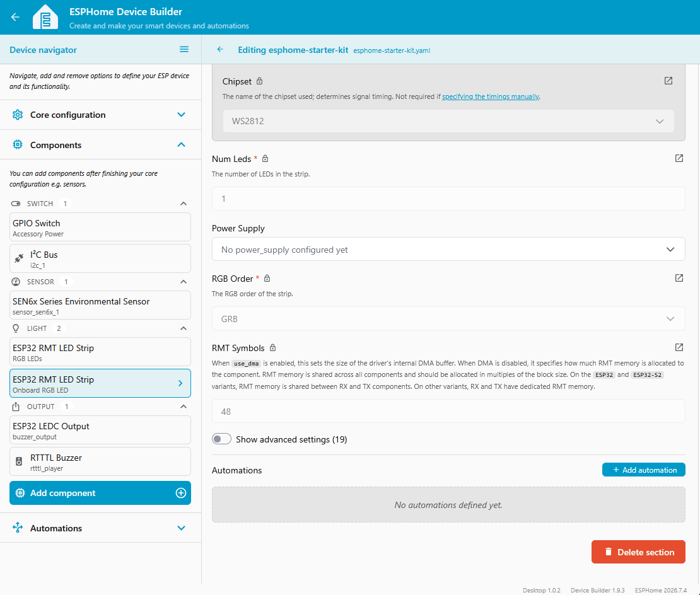Click the Desktop 1.0.2 version text

click(542, 590)
